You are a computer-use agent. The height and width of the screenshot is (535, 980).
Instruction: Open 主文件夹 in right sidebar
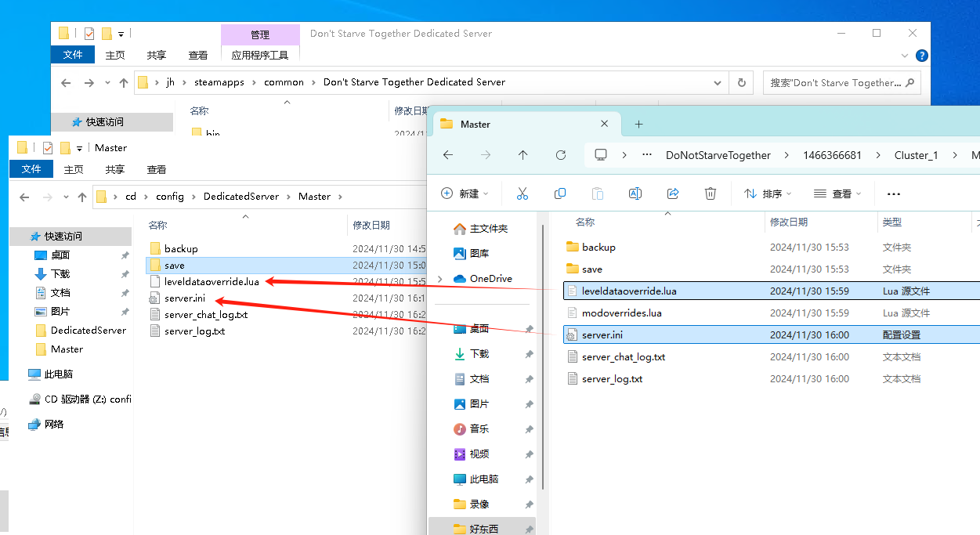(x=481, y=229)
